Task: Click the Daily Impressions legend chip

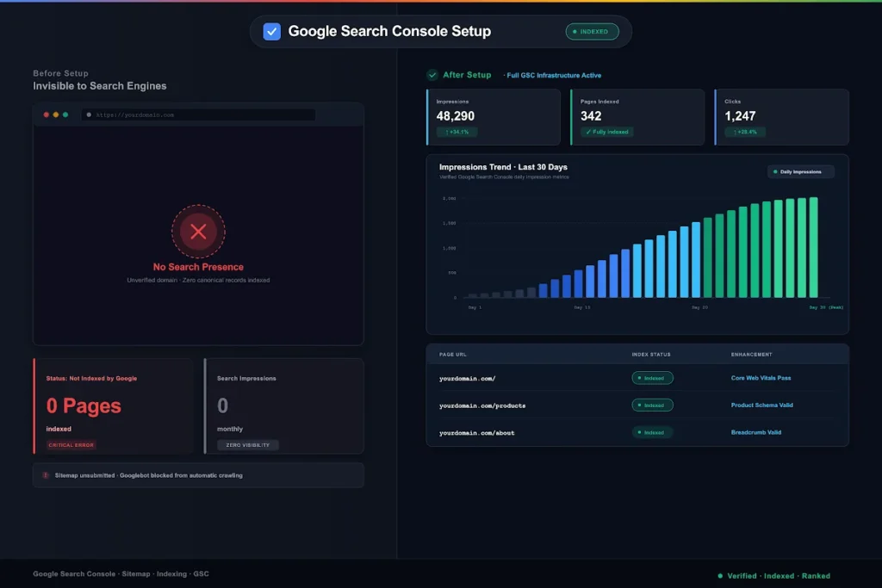Action: pos(800,171)
